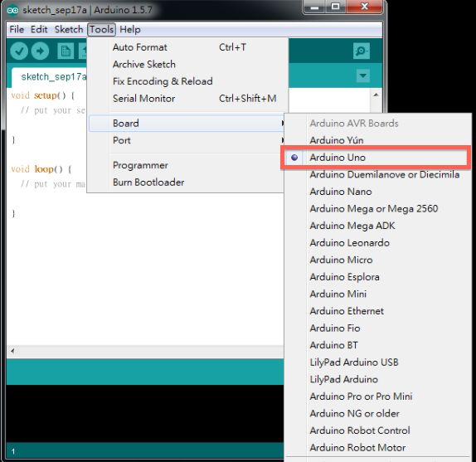Choose Auto Format from Tools menu
476x462 pixels.
pos(187,47)
